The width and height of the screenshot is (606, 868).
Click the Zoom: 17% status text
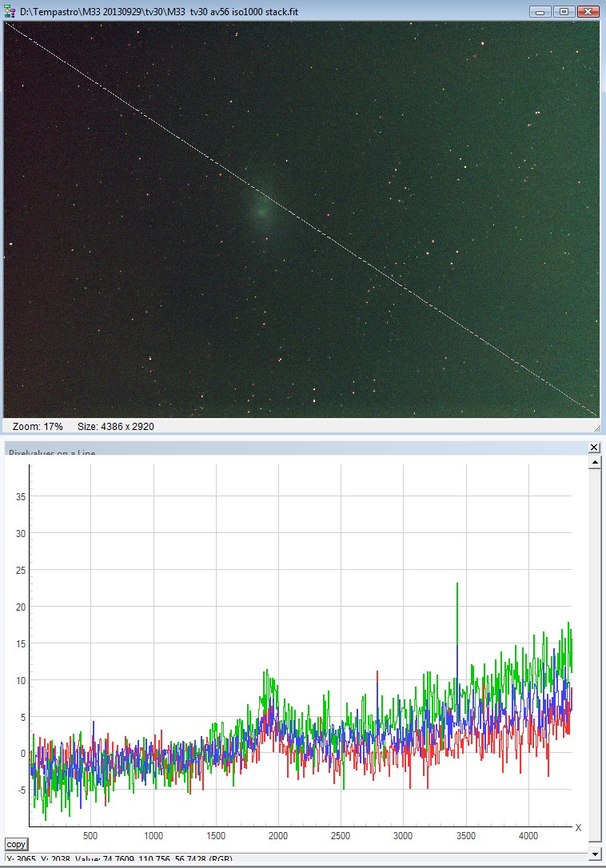pyautogui.click(x=38, y=428)
